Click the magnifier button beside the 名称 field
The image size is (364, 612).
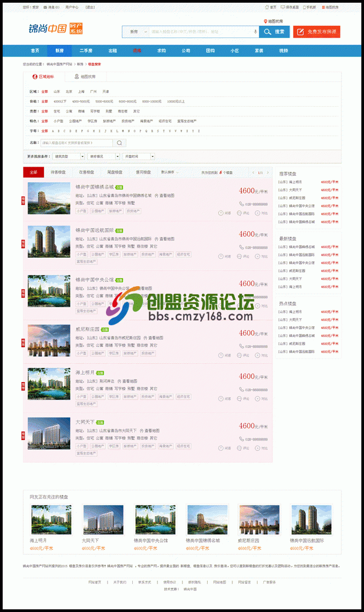(x=119, y=143)
